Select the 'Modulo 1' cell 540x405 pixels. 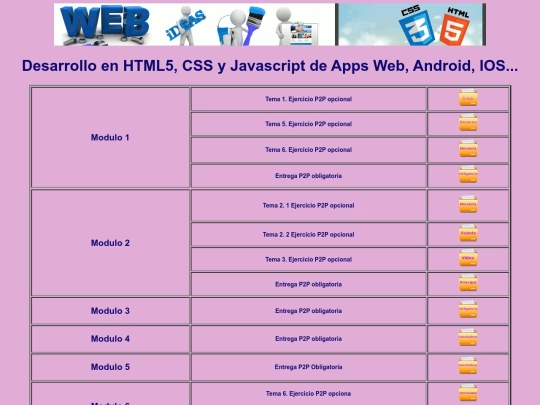click(110, 137)
